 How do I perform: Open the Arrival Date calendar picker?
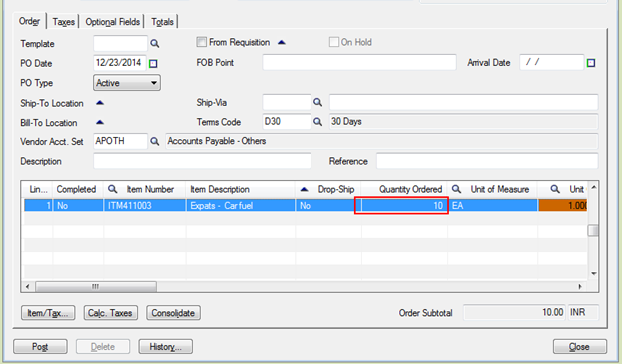(x=591, y=63)
